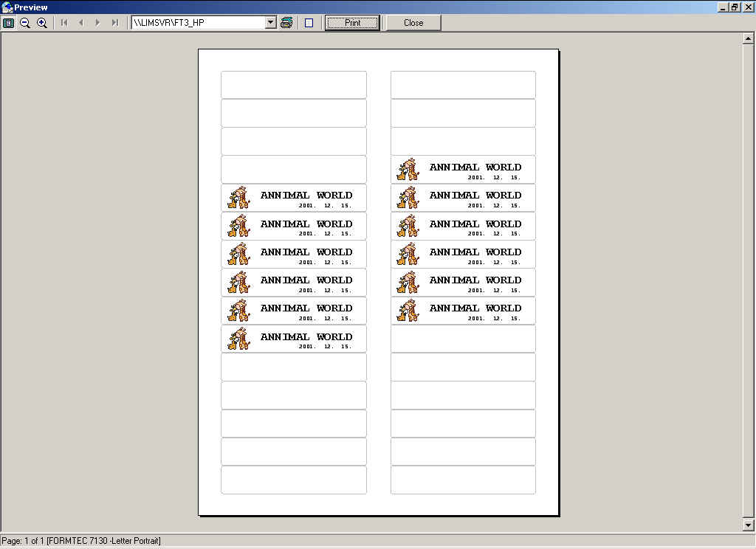Click the scrollbar down arrow
The height and width of the screenshot is (549, 756).
pos(749,525)
